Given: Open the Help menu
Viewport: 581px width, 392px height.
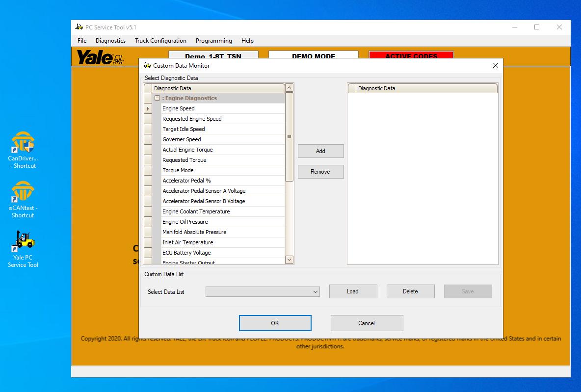Looking at the screenshot, I should 247,41.
